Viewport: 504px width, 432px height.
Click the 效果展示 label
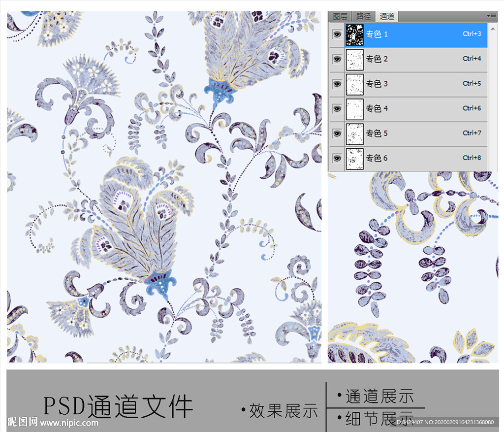tap(283, 411)
